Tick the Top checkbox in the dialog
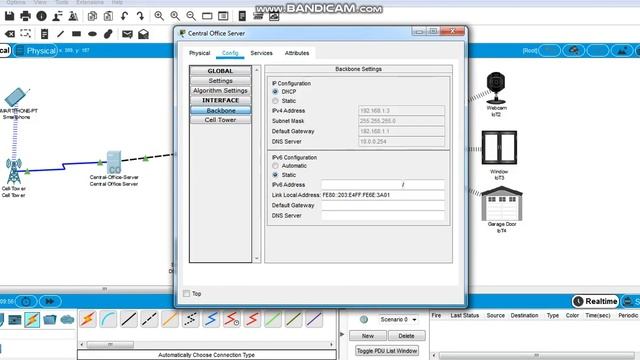 pos(187,293)
